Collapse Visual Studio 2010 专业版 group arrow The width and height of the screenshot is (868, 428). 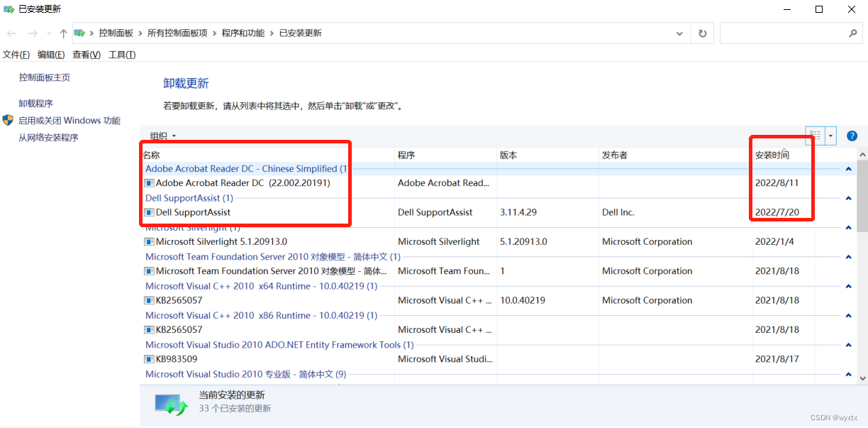point(848,374)
